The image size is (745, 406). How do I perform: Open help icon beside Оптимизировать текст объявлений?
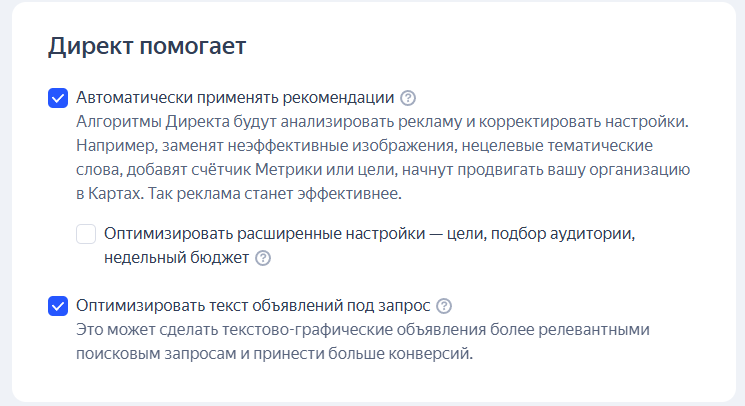pyautogui.click(x=444, y=306)
